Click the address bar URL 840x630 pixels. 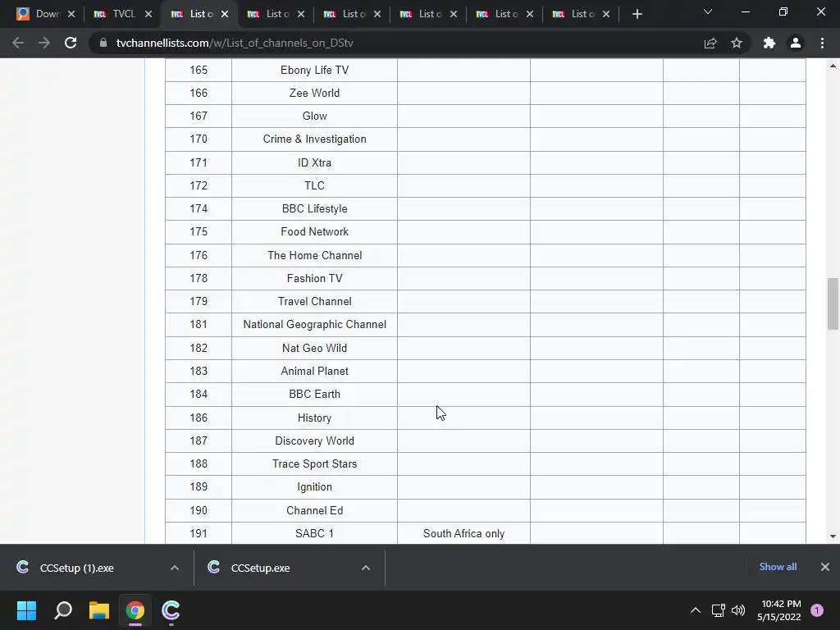tap(235, 43)
